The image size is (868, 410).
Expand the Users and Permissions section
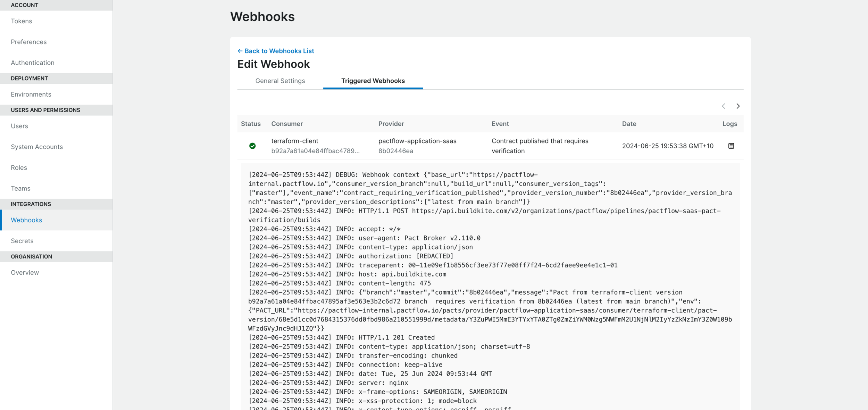45,110
